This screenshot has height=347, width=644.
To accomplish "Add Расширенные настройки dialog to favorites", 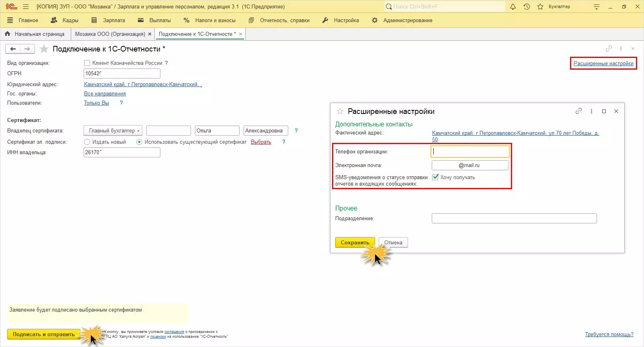I will [x=340, y=111].
